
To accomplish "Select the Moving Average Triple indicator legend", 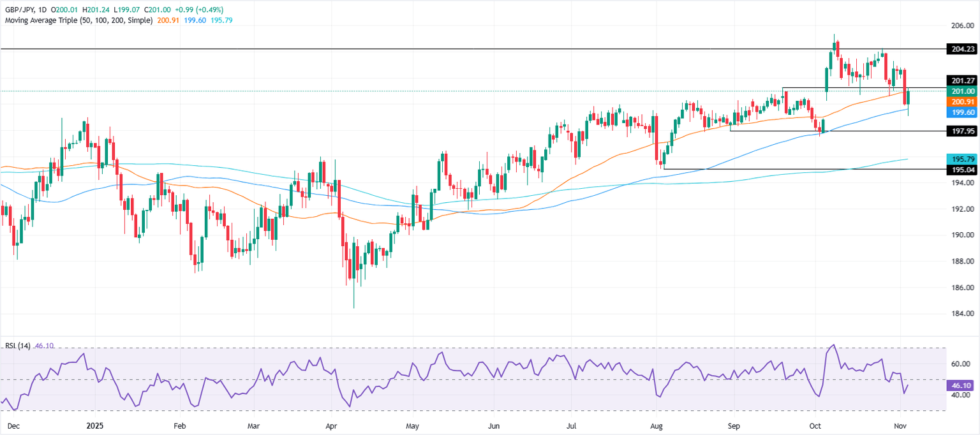I will click(78, 20).
